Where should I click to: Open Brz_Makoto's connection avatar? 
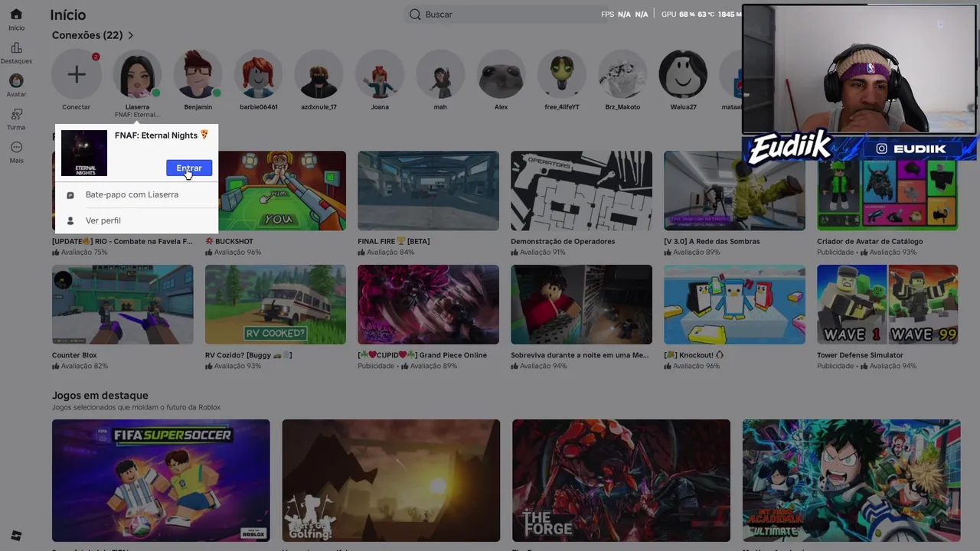pos(622,74)
